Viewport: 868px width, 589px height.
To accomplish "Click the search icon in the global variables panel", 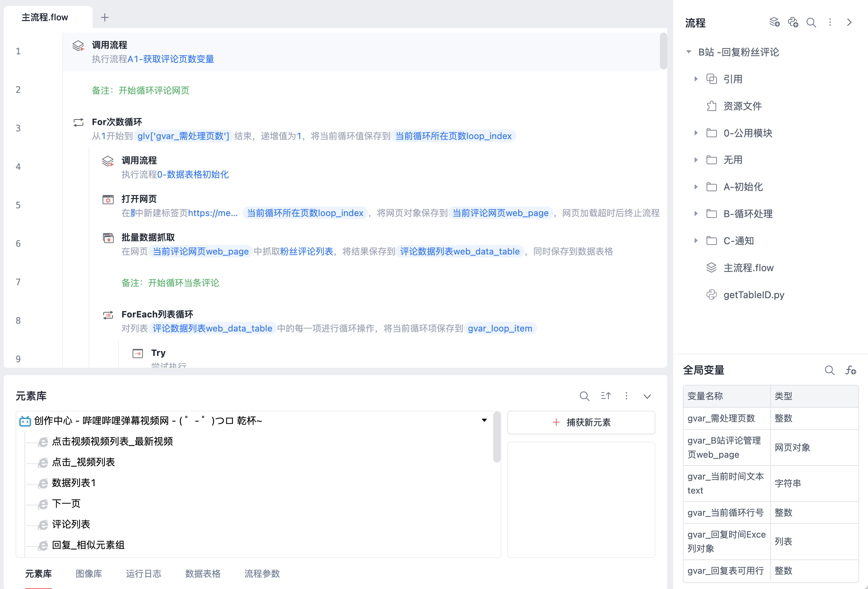I will point(829,370).
